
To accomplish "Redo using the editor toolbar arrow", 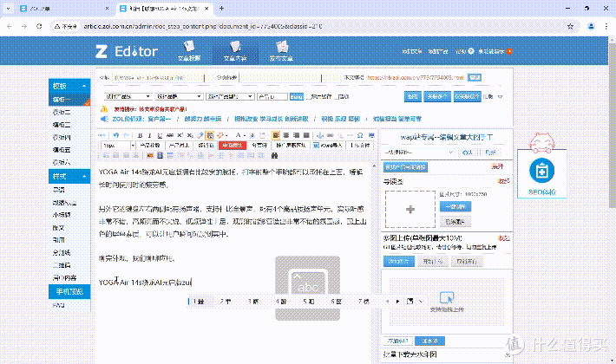I will point(126,135).
